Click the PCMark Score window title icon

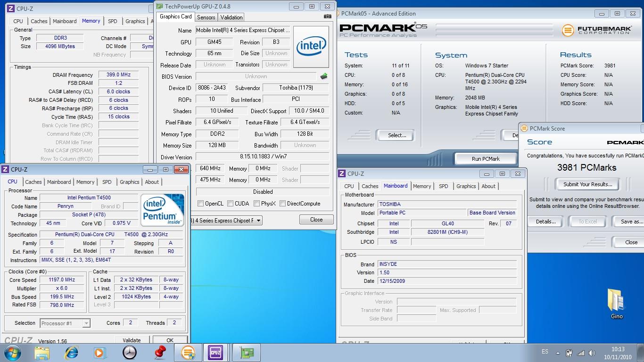[x=524, y=128]
